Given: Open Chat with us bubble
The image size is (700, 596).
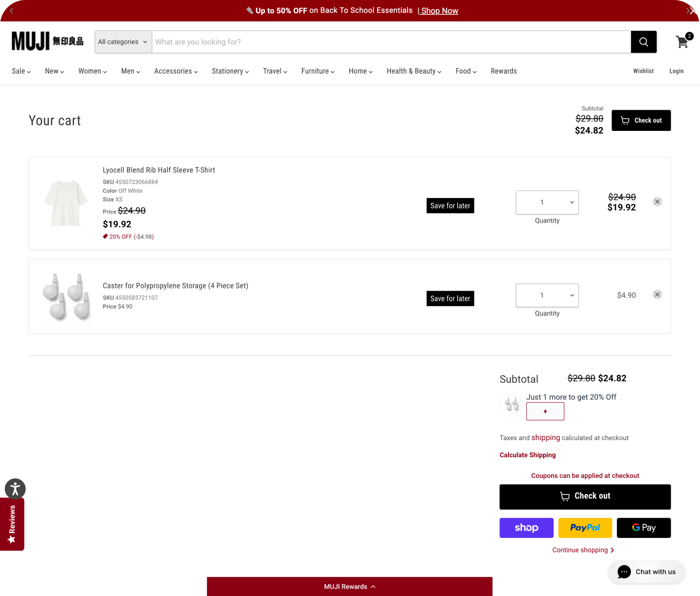Looking at the screenshot, I should [x=646, y=572].
